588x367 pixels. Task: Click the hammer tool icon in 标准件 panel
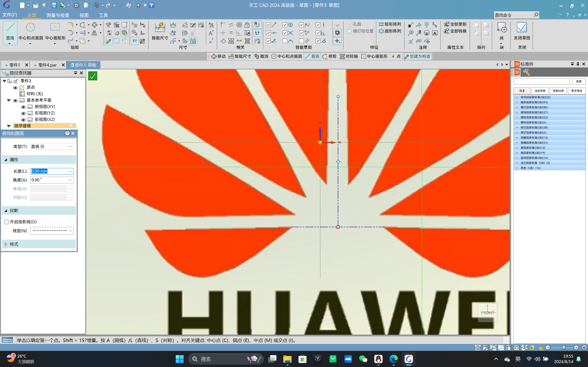pyautogui.click(x=526, y=72)
